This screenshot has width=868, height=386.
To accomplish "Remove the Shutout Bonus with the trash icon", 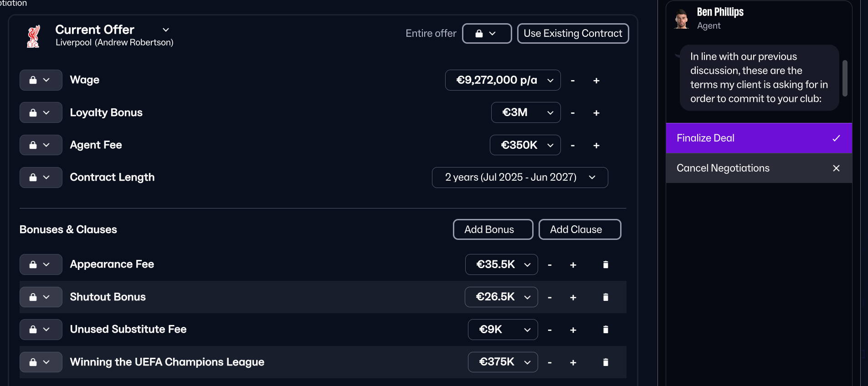I will click(x=606, y=297).
